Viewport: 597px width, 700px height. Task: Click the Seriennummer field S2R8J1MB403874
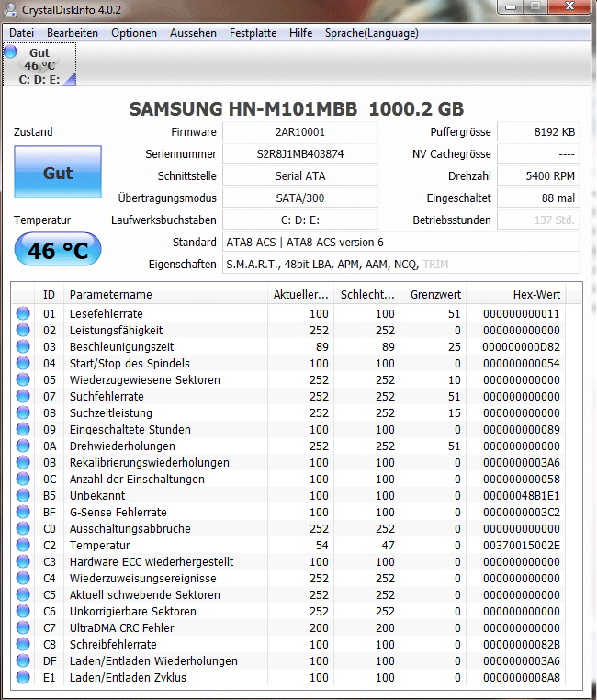tap(300, 153)
